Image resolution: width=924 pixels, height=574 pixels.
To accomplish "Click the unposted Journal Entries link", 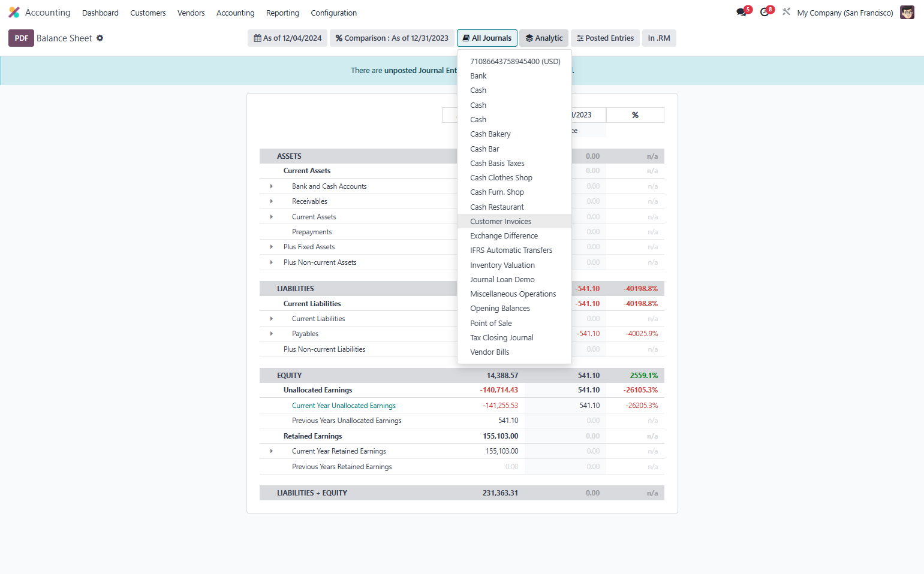I will [x=420, y=71].
